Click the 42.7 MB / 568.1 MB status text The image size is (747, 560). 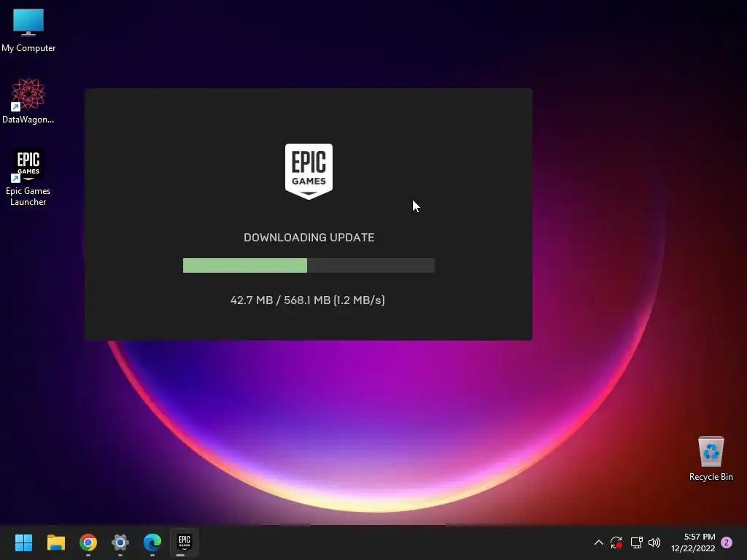[307, 300]
